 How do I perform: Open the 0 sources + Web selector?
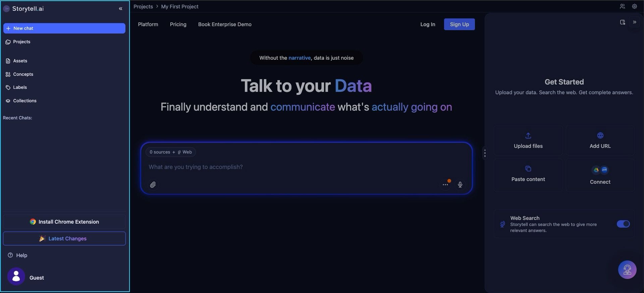click(x=170, y=152)
